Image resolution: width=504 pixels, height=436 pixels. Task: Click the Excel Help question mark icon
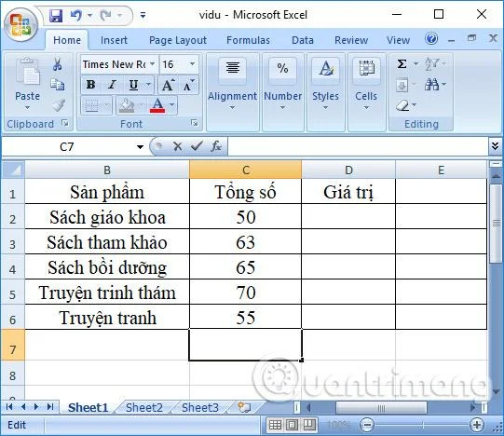[431, 38]
